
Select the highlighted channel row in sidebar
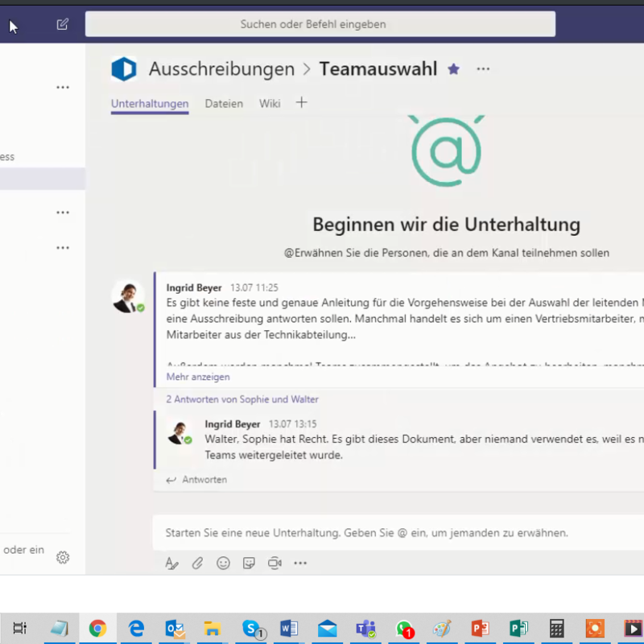coord(43,179)
